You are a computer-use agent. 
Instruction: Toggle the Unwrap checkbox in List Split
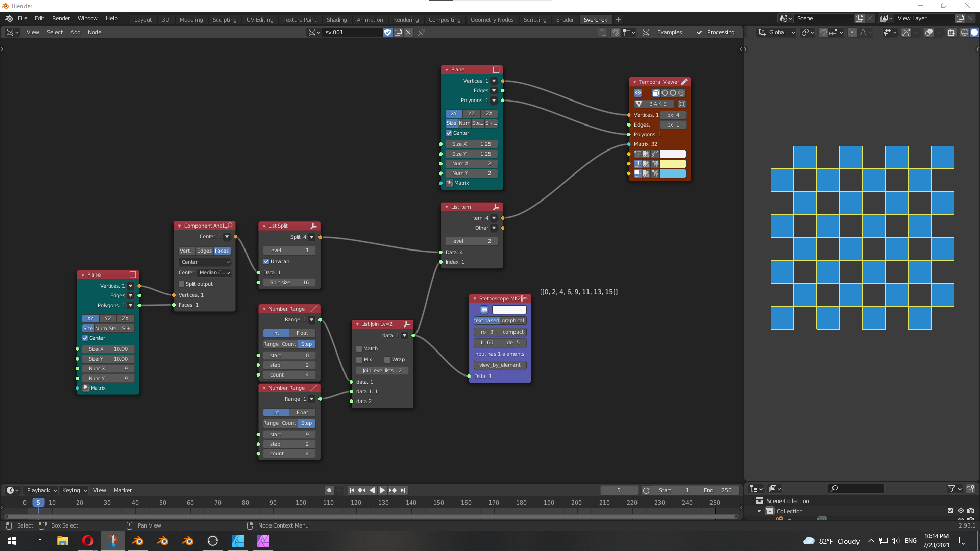pyautogui.click(x=266, y=261)
